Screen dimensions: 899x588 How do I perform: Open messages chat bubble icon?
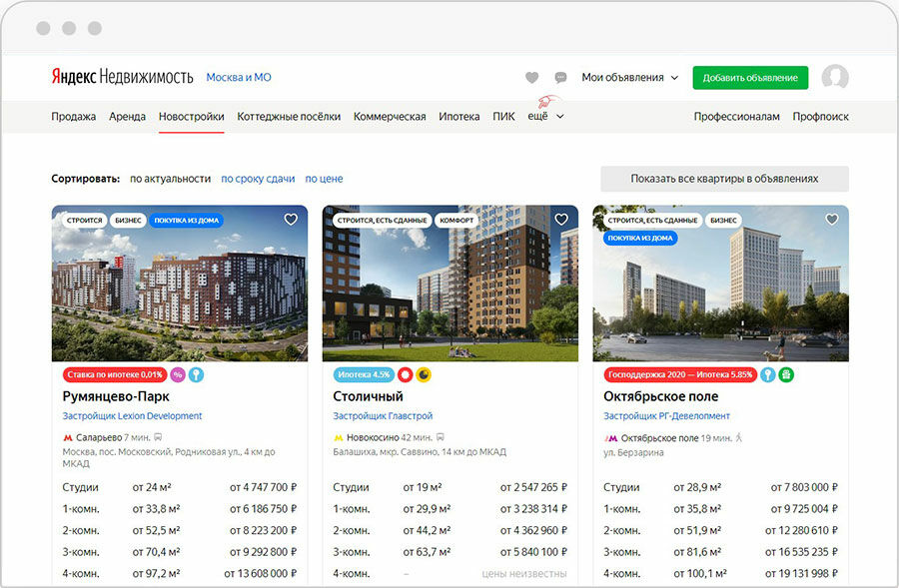(x=560, y=78)
